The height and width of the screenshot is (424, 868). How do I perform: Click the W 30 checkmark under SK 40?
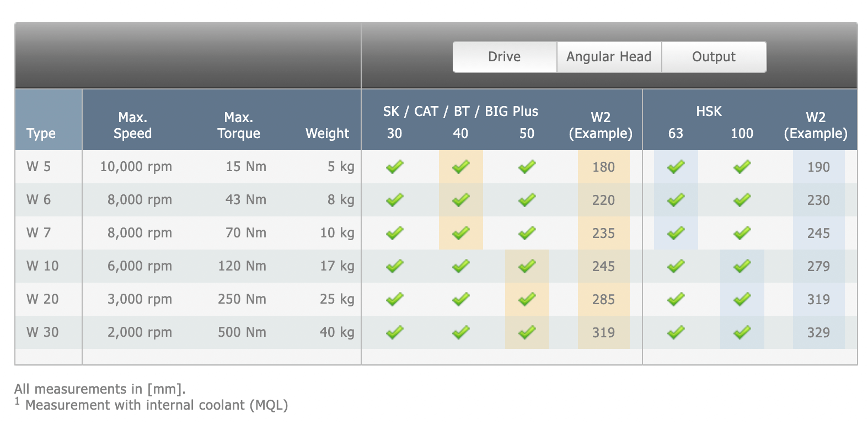pos(461,332)
